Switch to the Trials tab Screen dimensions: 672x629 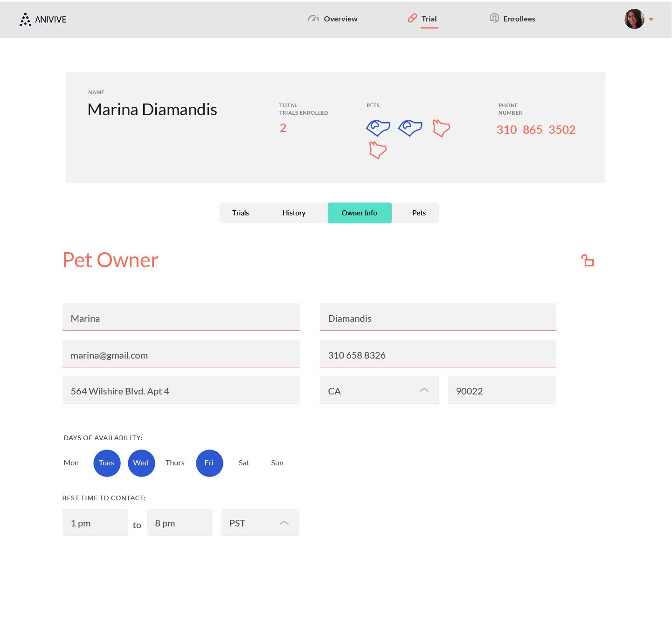point(241,213)
